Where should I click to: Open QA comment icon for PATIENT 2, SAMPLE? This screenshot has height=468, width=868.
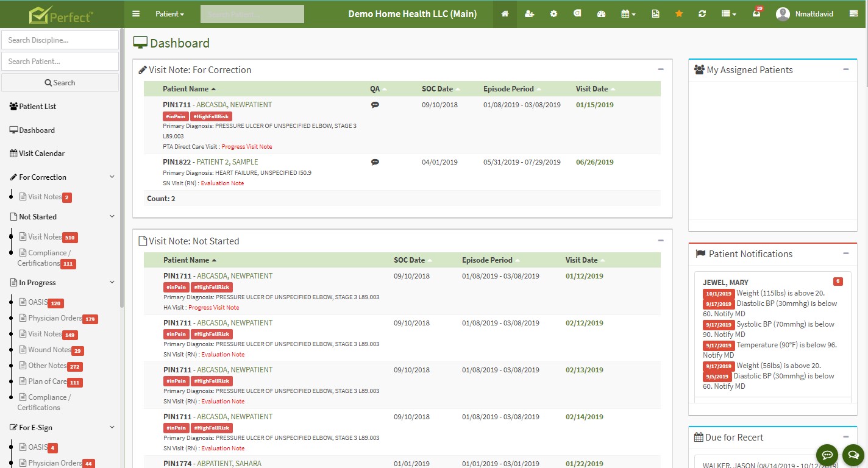click(x=375, y=162)
